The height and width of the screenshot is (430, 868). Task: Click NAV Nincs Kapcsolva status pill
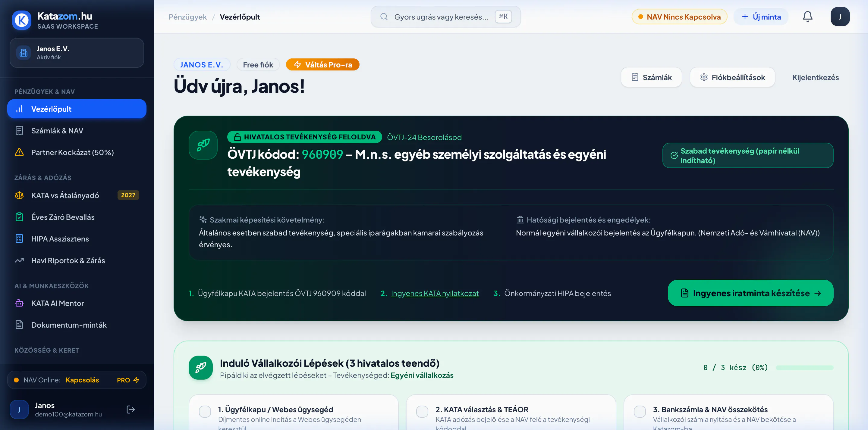point(679,17)
